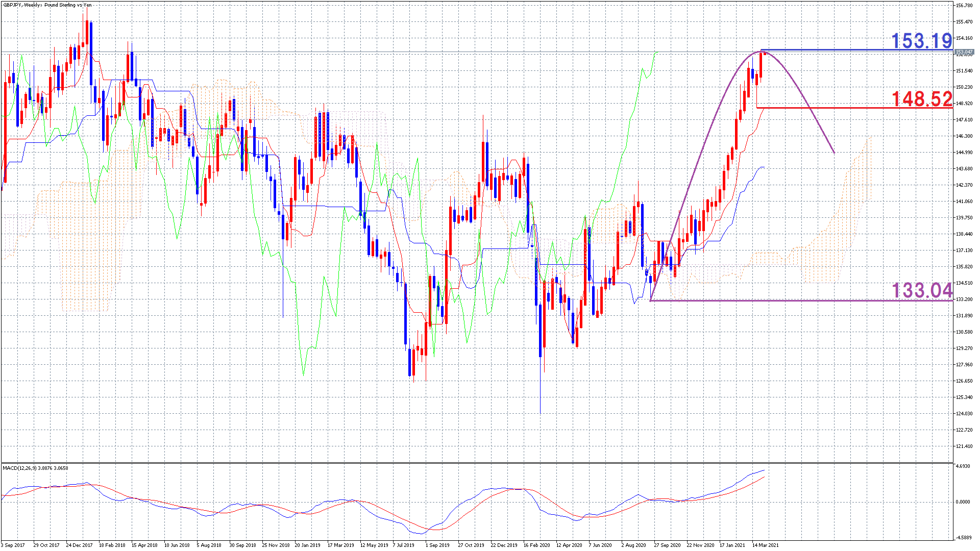Click the MACD zero level label 0.0000
The image size is (980, 551).
coord(963,502)
